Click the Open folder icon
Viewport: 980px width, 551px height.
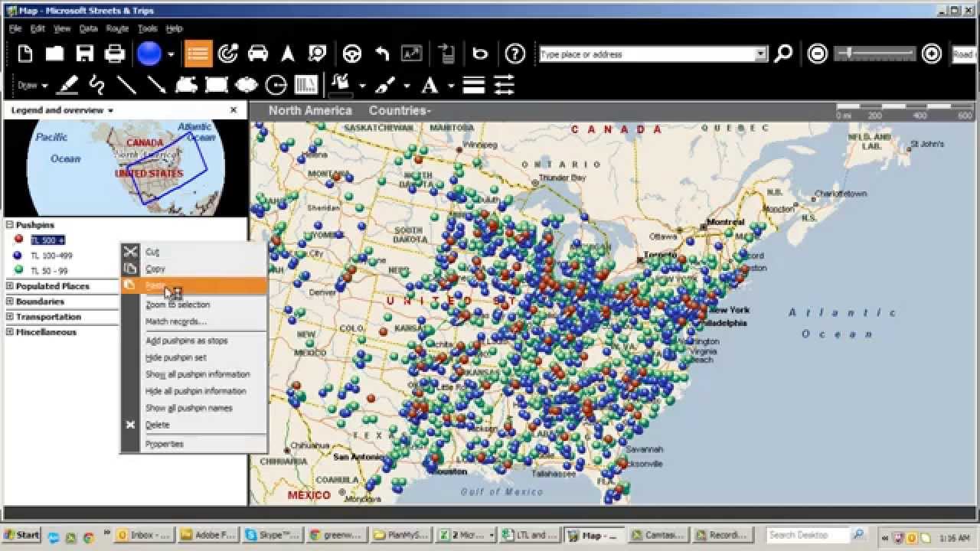[54, 54]
